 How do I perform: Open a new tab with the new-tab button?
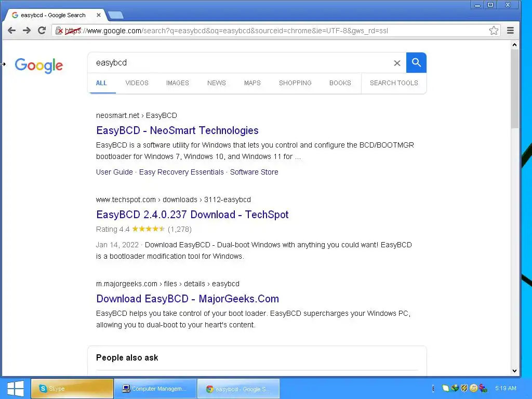pyautogui.click(x=116, y=15)
